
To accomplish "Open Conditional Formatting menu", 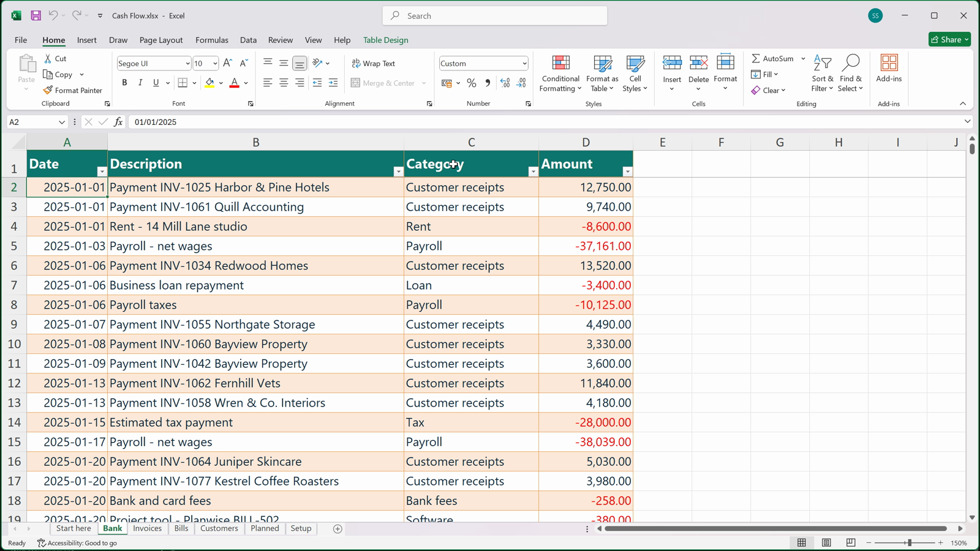I will 560,73.
